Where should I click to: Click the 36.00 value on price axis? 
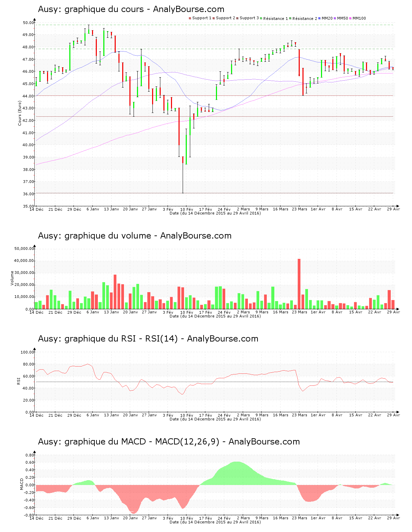(28, 194)
